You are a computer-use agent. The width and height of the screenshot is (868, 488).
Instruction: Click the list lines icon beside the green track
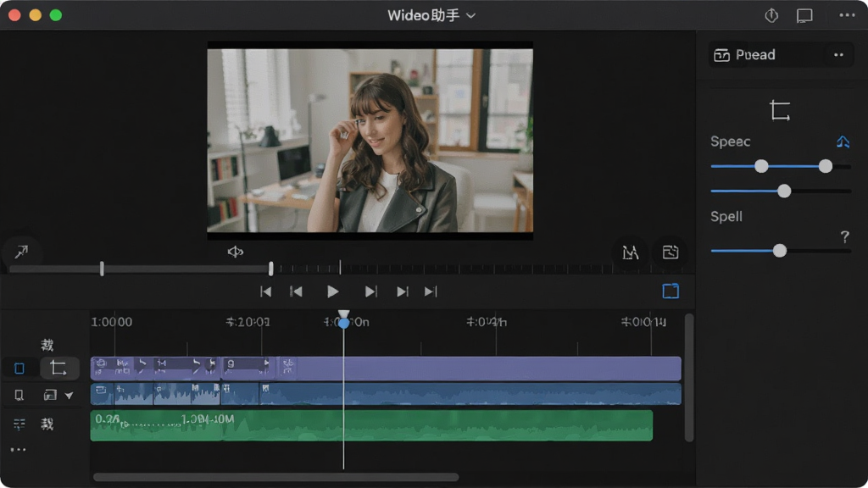19,424
